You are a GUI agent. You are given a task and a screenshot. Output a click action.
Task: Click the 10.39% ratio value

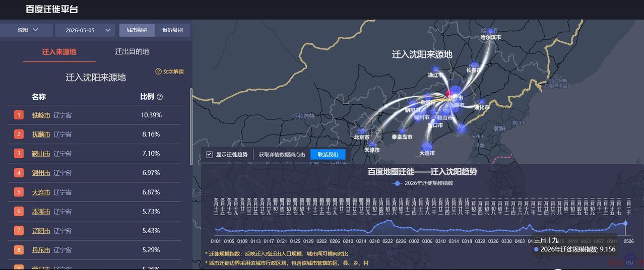[x=151, y=115]
